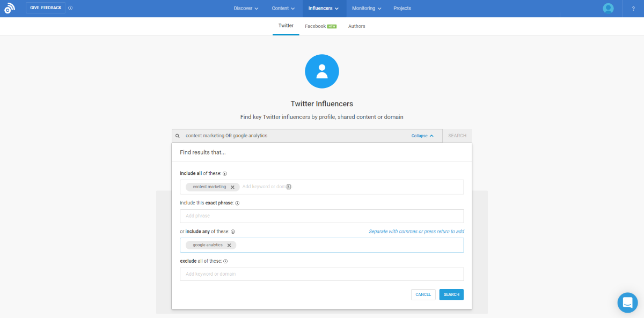644x318 pixels.
Task: Click the BuzzSumo logo in the top bar
Action: pyautogui.click(x=10, y=8)
